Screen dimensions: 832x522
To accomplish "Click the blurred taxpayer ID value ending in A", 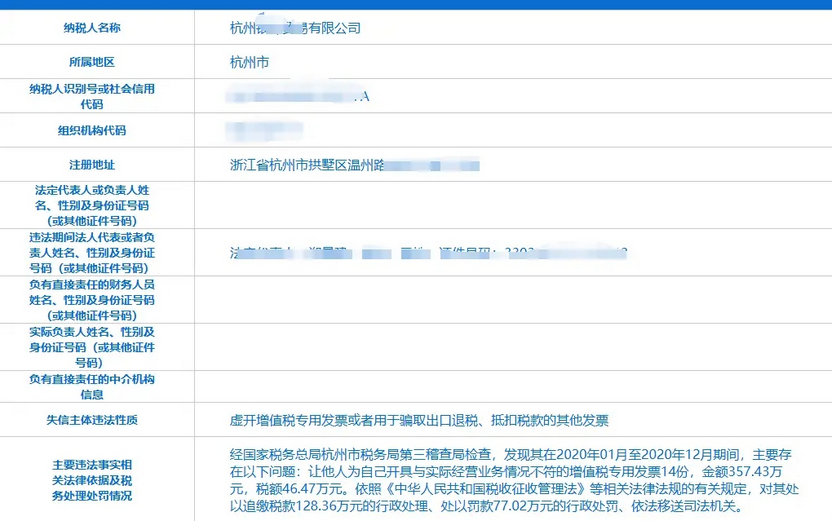I will pos(297,97).
